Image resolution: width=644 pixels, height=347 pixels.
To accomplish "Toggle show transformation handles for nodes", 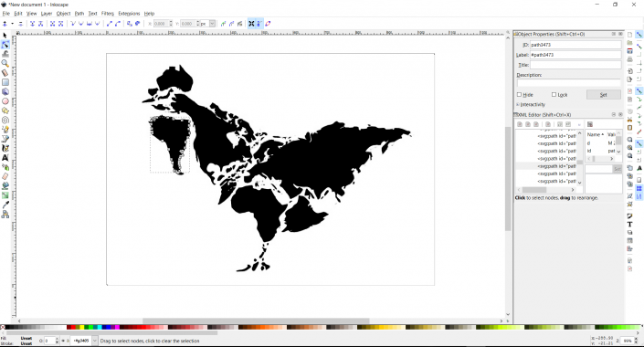I will click(251, 24).
